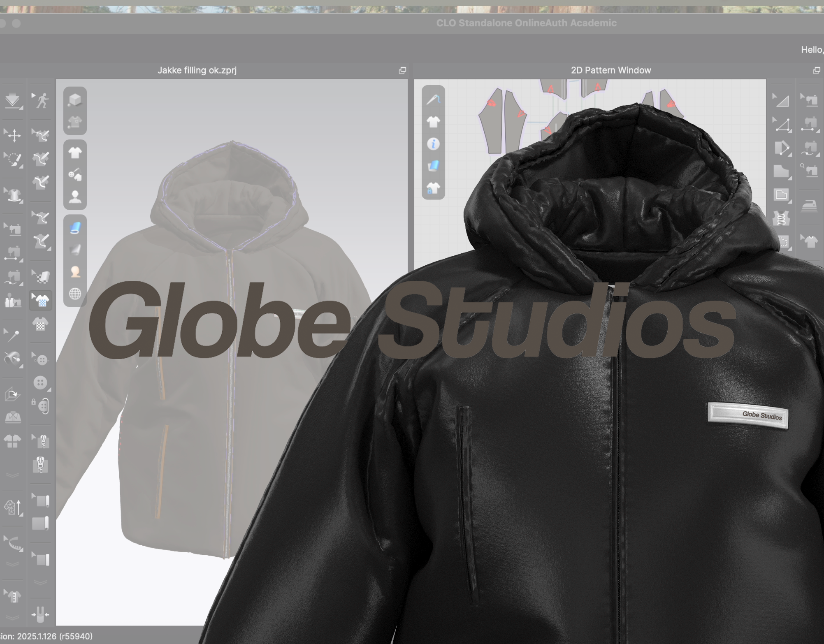Pop out the 3D window panel
The image size is (824, 644).
pyautogui.click(x=402, y=70)
